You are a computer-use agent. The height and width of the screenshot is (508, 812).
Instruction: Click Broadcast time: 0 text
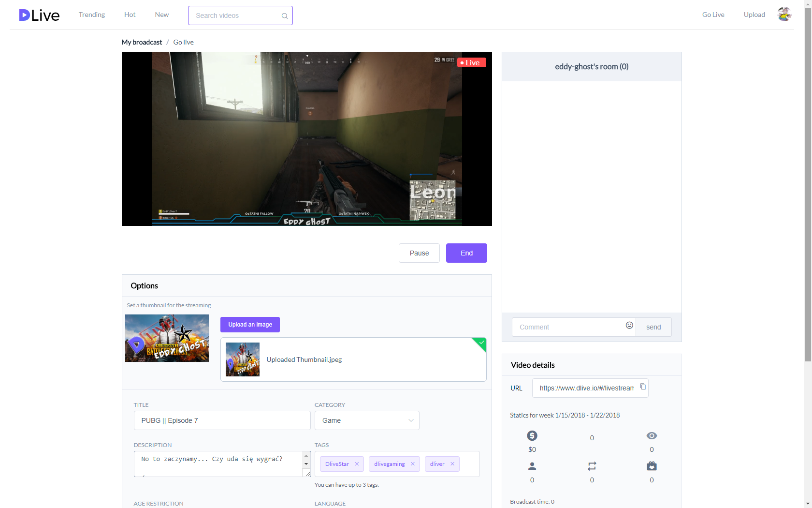click(532, 502)
